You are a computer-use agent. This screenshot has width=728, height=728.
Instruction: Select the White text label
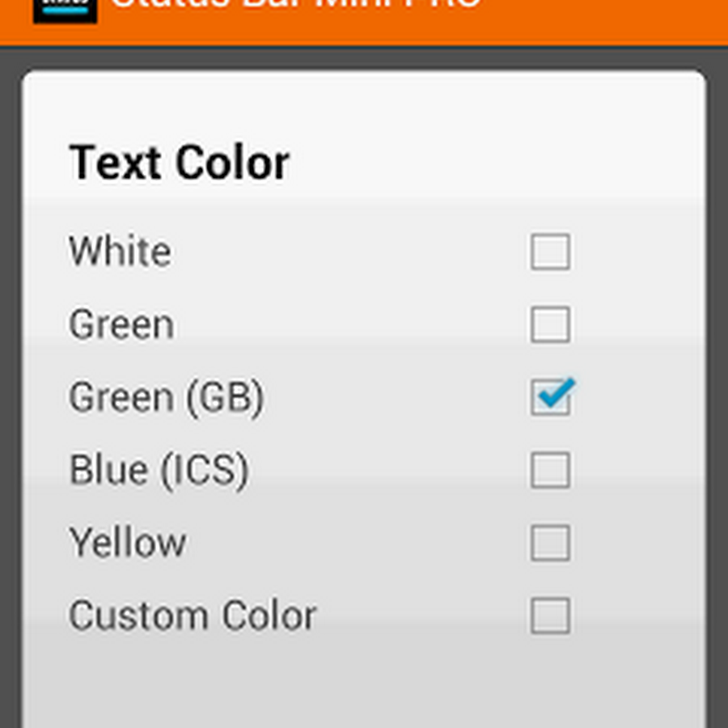click(120, 252)
